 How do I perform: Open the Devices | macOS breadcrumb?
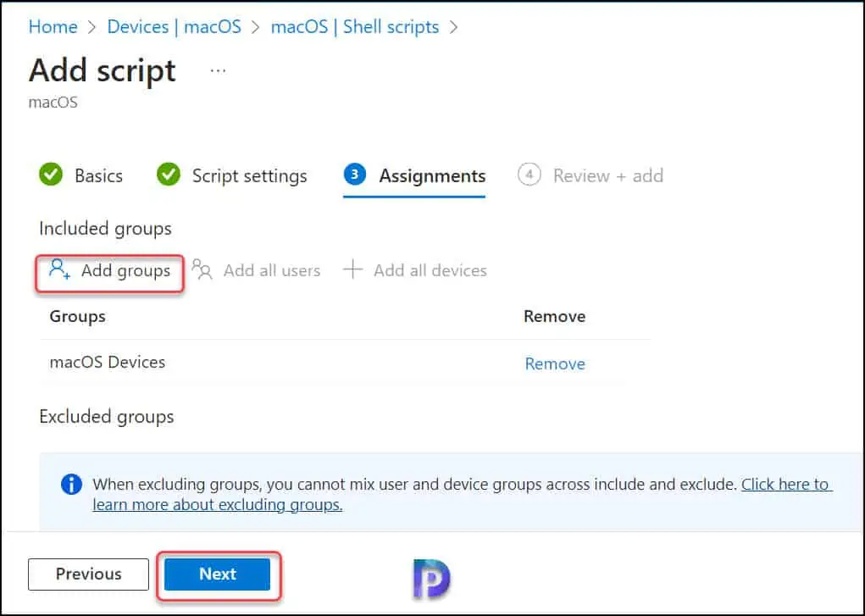[175, 26]
